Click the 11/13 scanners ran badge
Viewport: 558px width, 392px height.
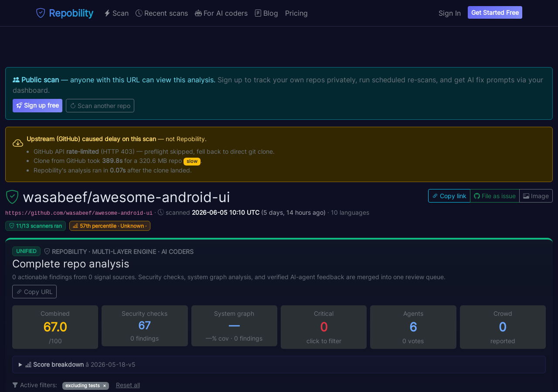[x=35, y=226]
